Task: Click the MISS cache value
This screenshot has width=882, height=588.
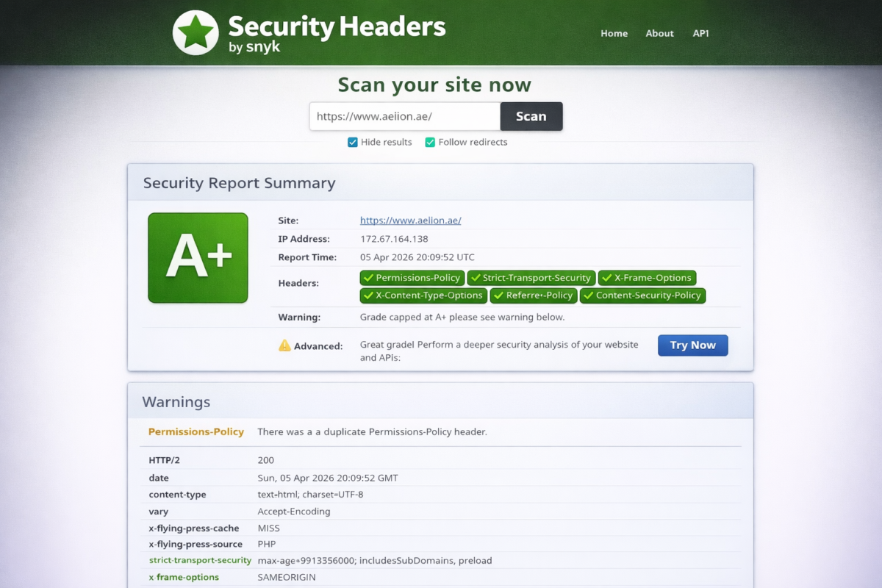Action: click(268, 528)
